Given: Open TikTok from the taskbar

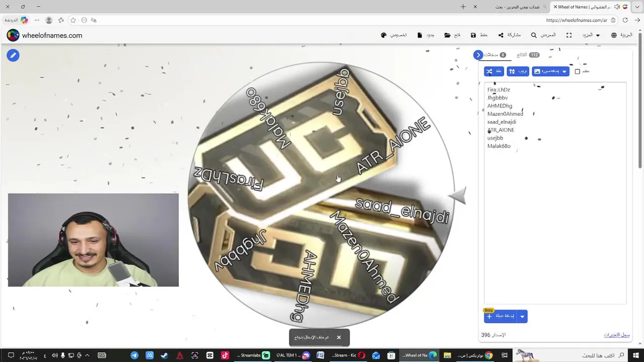Looking at the screenshot, I should pyautogui.click(x=225, y=355).
